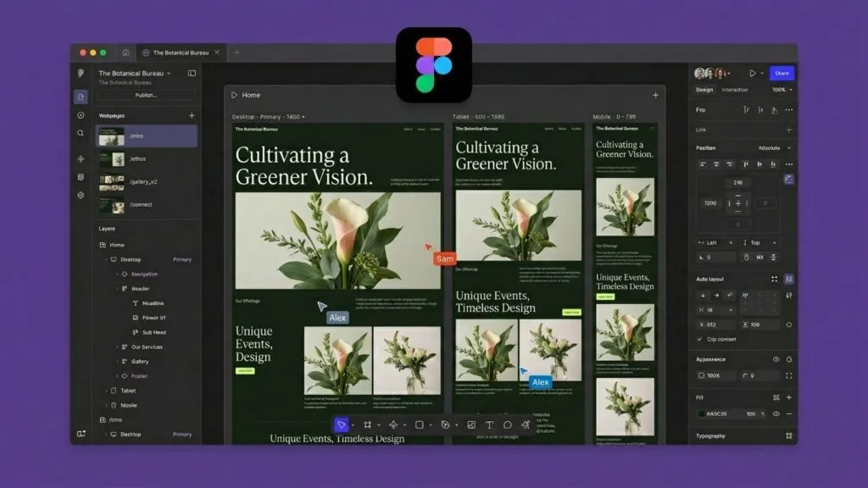Click the Present play button
Viewport: 868px width, 488px height.
click(x=753, y=73)
